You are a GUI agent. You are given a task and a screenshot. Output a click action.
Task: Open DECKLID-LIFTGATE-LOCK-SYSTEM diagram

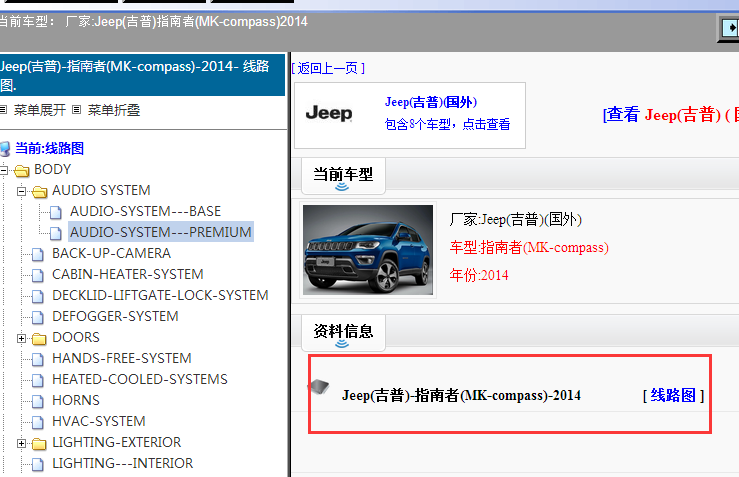[160, 295]
